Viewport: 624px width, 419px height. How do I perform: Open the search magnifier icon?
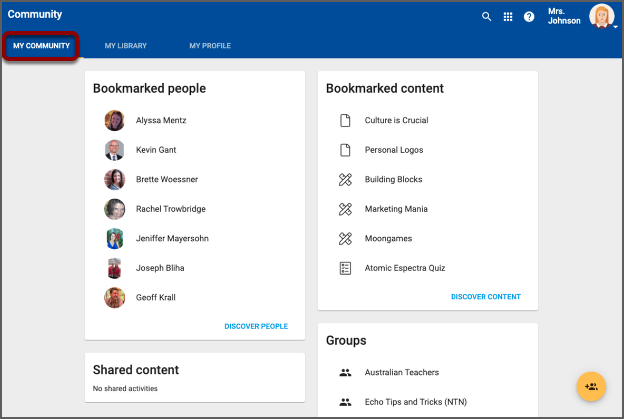click(487, 17)
